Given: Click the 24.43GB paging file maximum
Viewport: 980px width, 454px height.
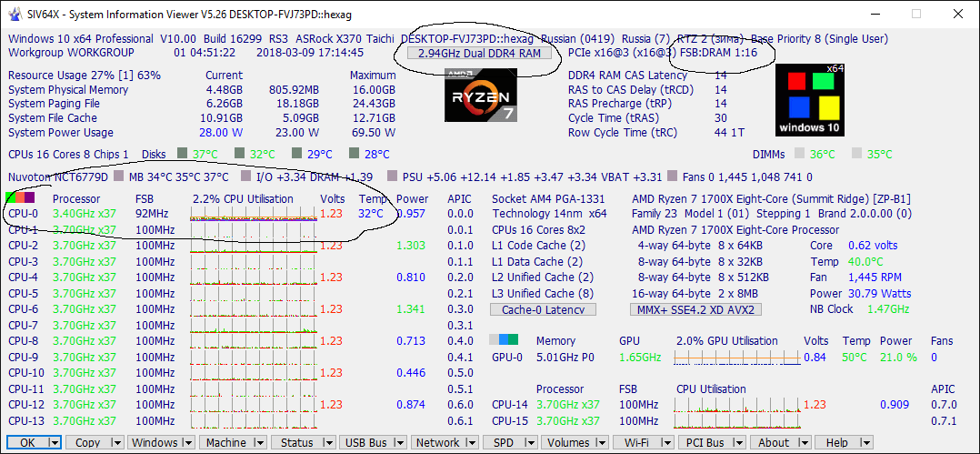Looking at the screenshot, I should (373, 104).
